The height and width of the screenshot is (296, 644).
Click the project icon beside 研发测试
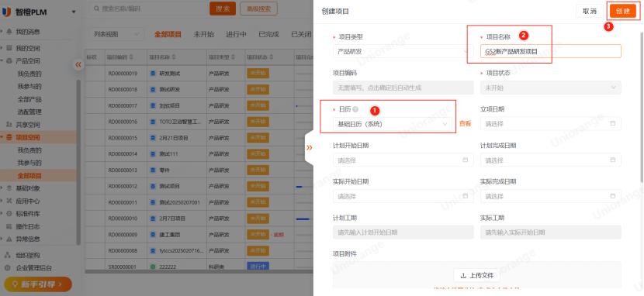coord(153,74)
